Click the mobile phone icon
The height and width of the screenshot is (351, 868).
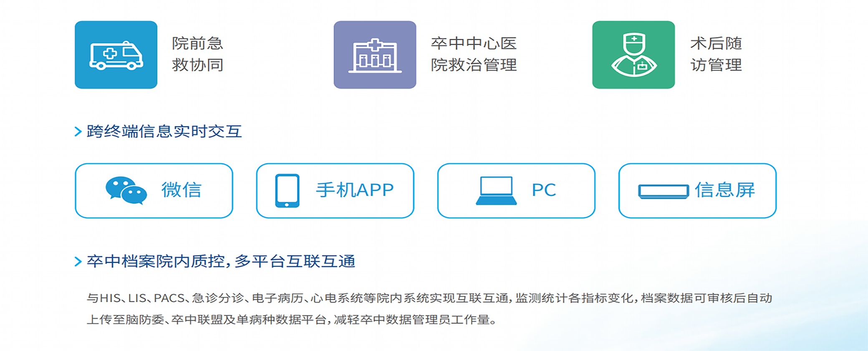287,191
